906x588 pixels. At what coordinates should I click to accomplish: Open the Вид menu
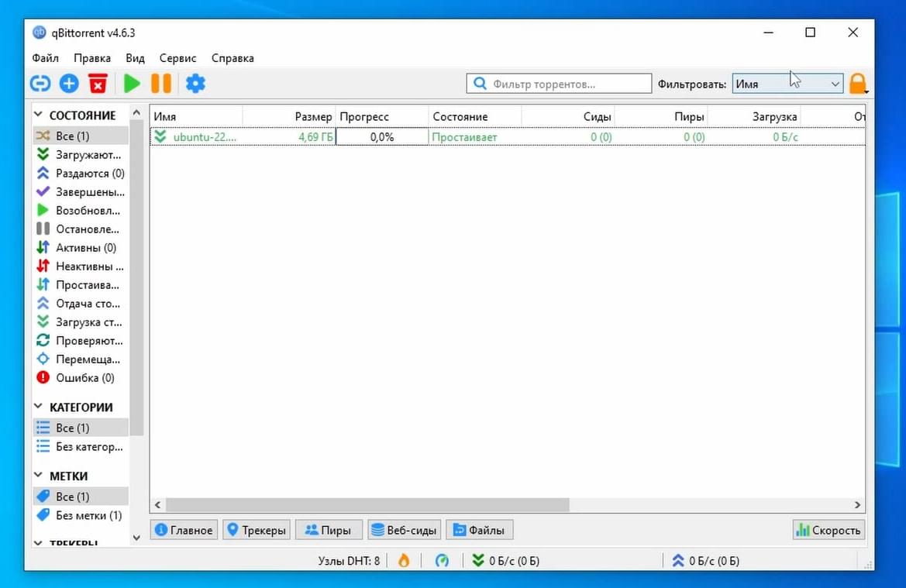[x=135, y=58]
